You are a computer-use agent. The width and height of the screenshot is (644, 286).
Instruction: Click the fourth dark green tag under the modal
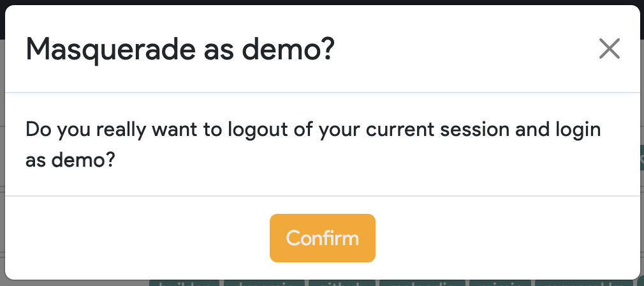(x=422, y=283)
